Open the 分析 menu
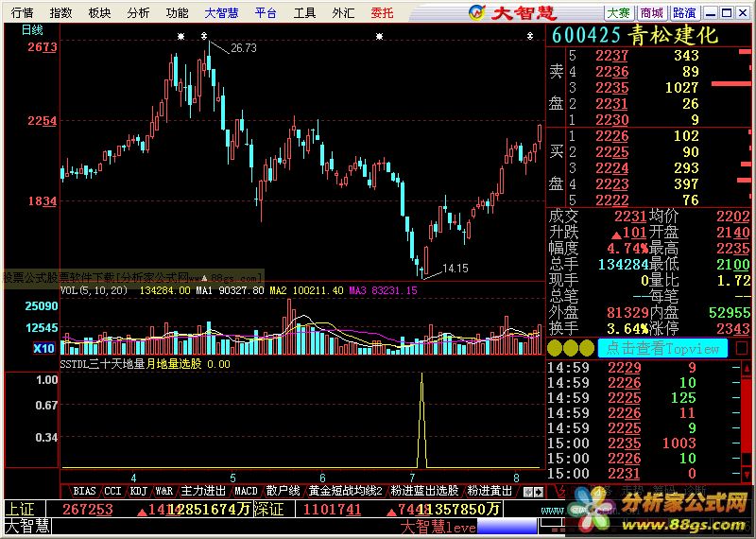 tap(138, 13)
